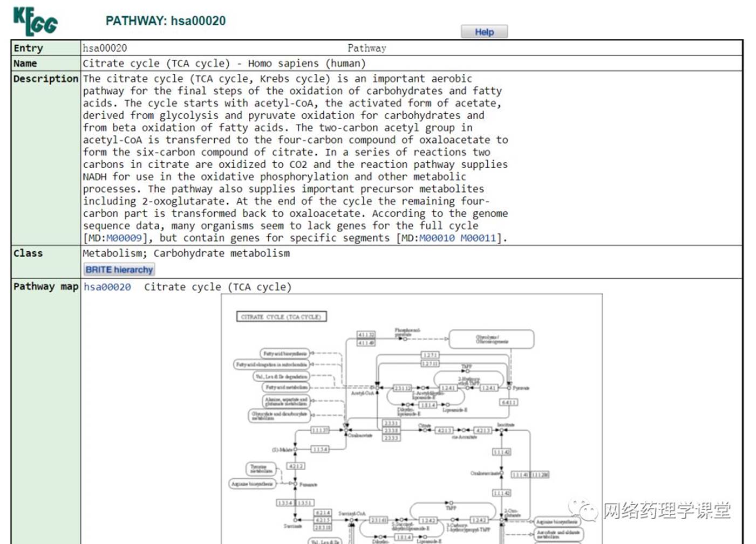
Task: Open the Val, Leu & Ile degradation node
Action: pos(281,376)
